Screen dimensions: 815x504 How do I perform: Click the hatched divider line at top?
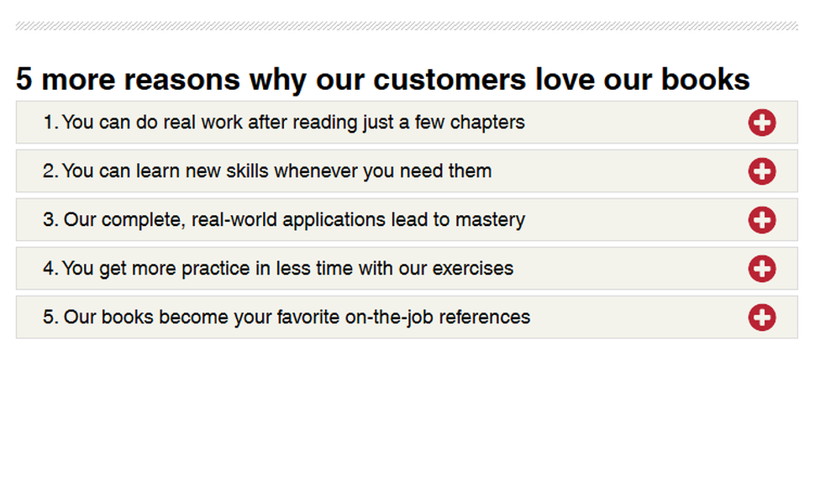click(x=407, y=27)
